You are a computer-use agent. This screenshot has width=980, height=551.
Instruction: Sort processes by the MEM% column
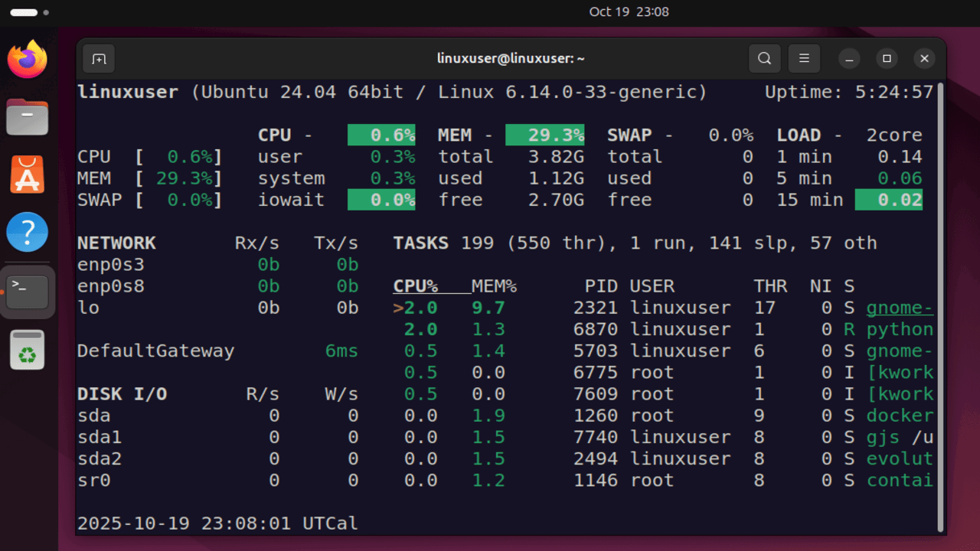coord(494,285)
